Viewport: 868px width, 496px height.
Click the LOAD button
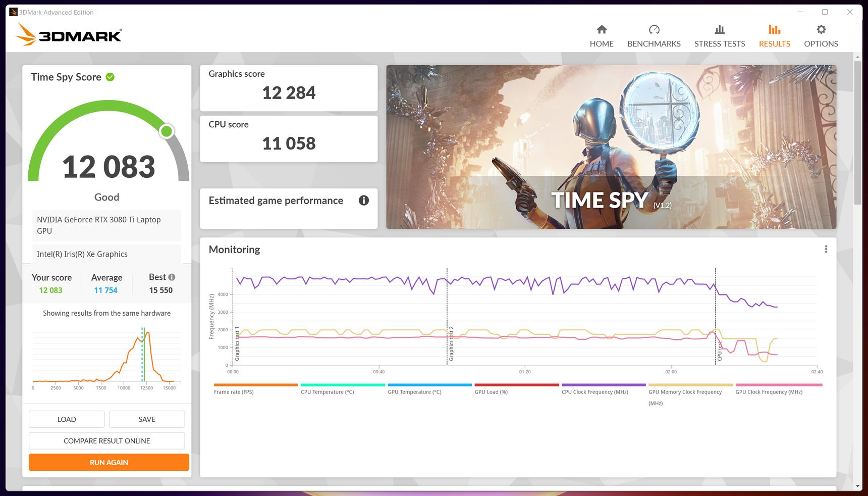tap(67, 419)
